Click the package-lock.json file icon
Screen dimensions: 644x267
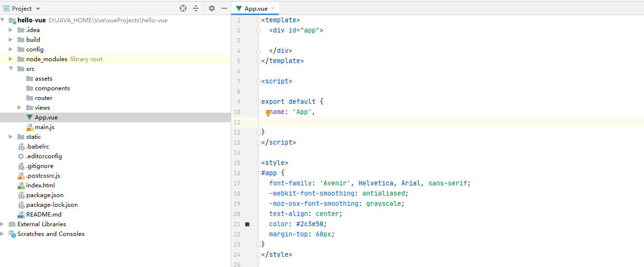(21, 205)
